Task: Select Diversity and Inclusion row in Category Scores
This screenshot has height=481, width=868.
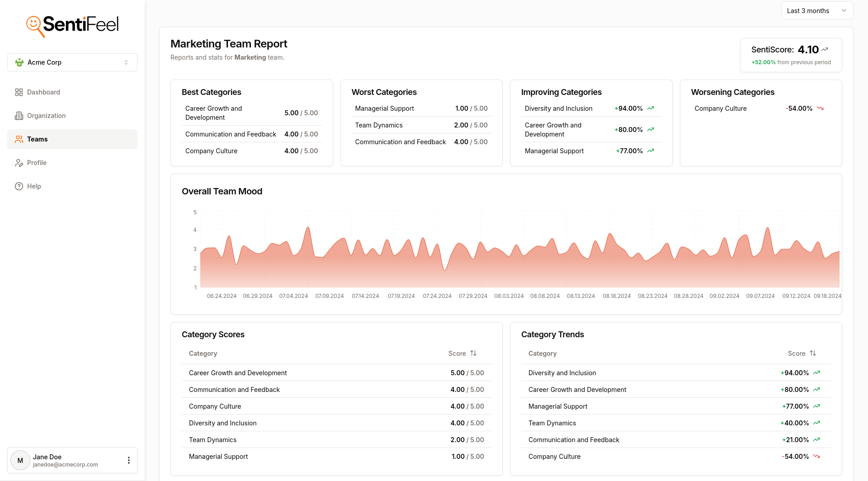Action: click(x=336, y=423)
